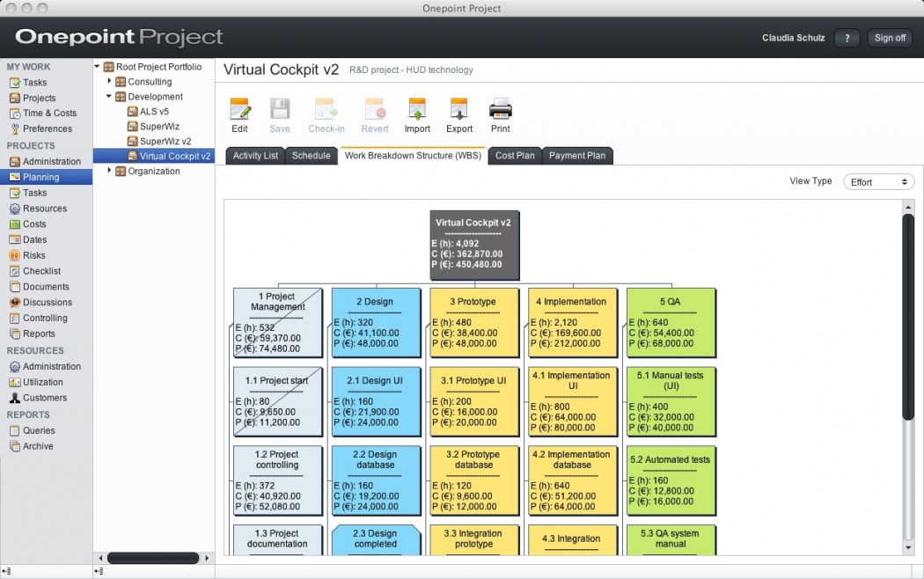Open the View Type dropdown
The width and height of the screenshot is (924, 579).
pyautogui.click(x=878, y=182)
